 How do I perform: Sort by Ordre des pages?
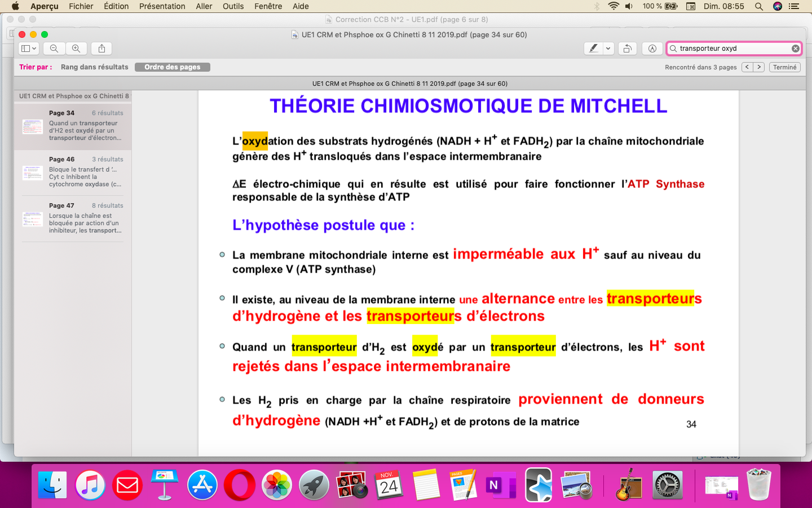(172, 67)
